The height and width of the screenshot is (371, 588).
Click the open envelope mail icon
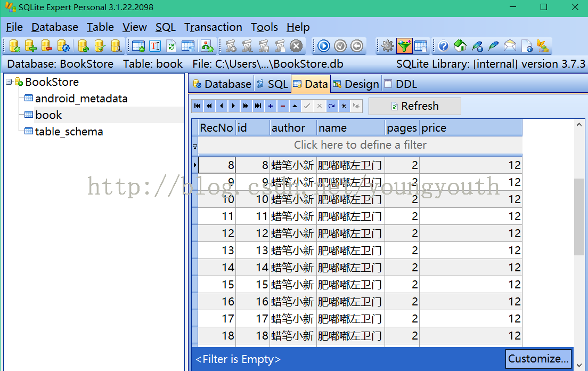[510, 46]
